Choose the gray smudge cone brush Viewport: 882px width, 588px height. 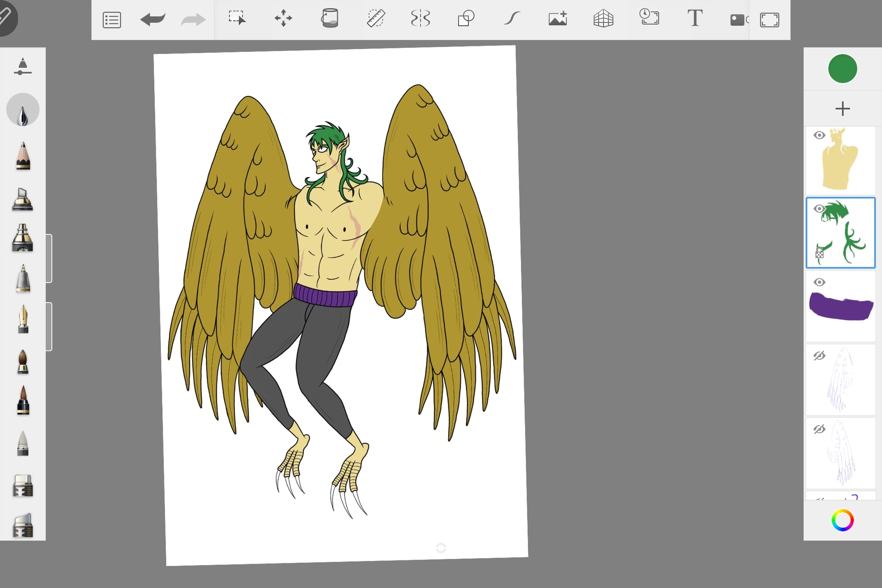pyautogui.click(x=23, y=443)
